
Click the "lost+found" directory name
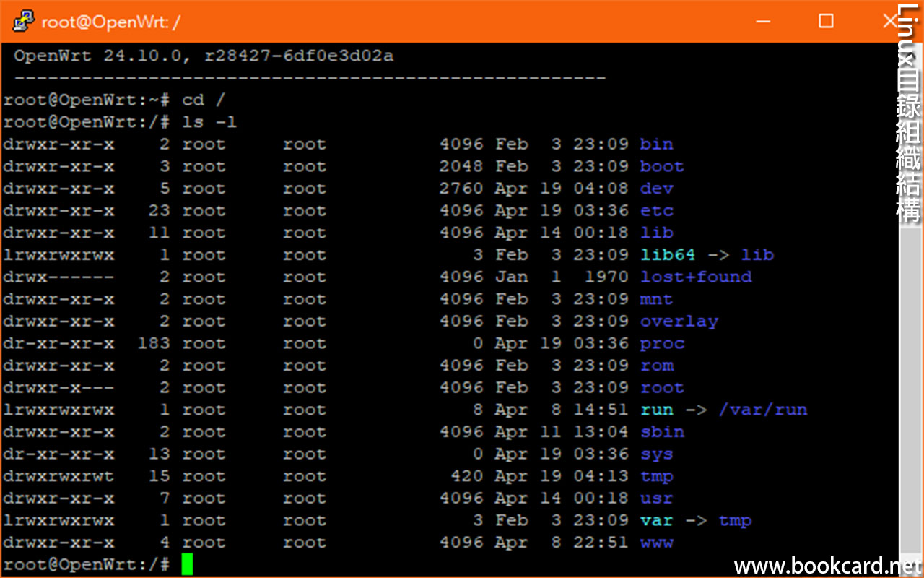(x=696, y=277)
